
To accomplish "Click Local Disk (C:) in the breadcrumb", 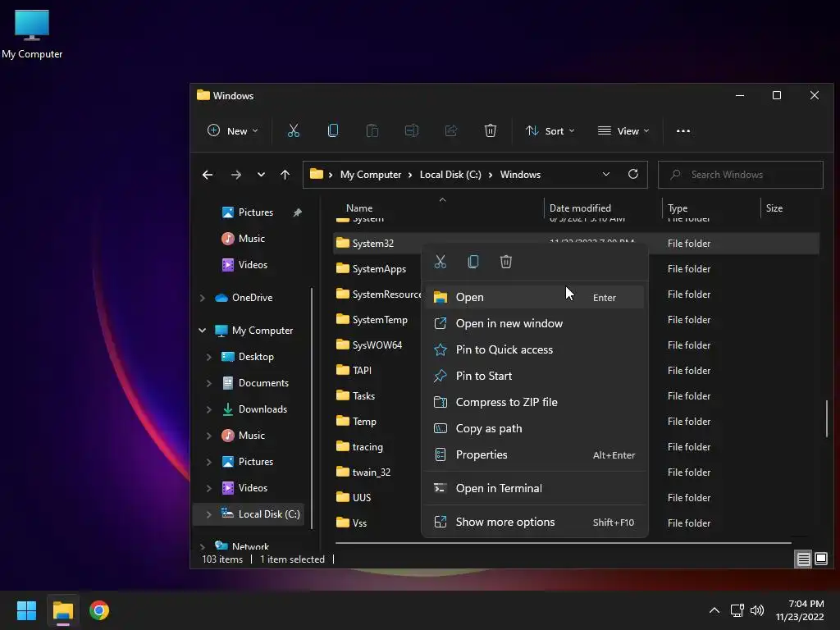I will pyautogui.click(x=450, y=175).
